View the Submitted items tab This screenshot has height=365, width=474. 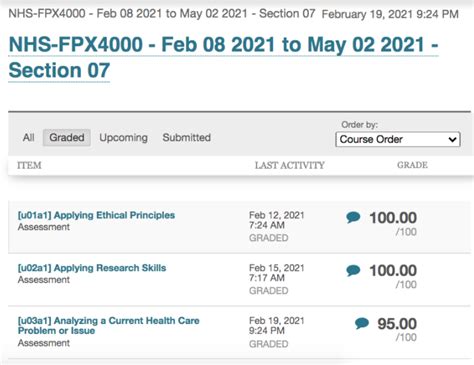click(187, 137)
